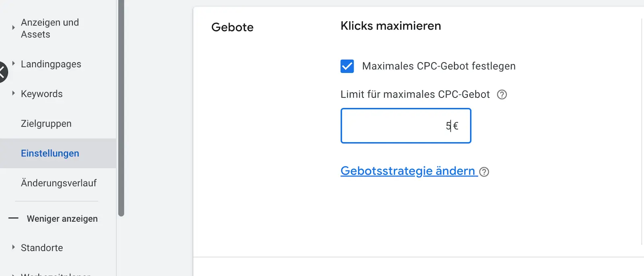Viewport: 644px width, 276px height.
Task: Click the dark close circle at left edge
Action: tap(3, 72)
